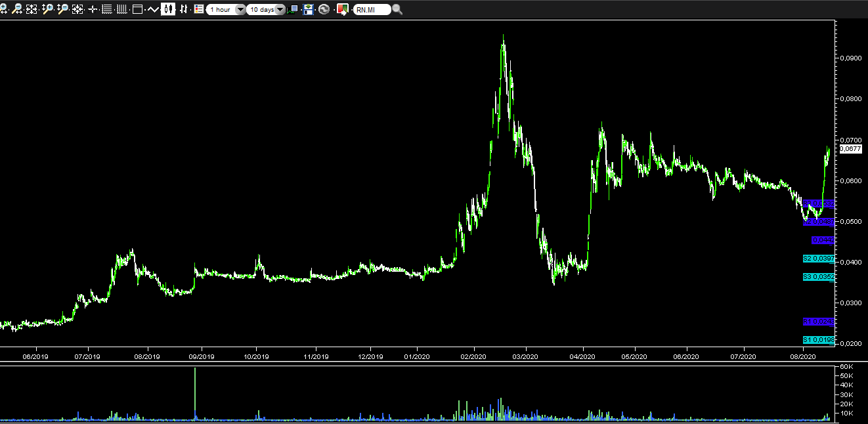
Task: Switch to candlestick chart style
Action: pos(168,9)
